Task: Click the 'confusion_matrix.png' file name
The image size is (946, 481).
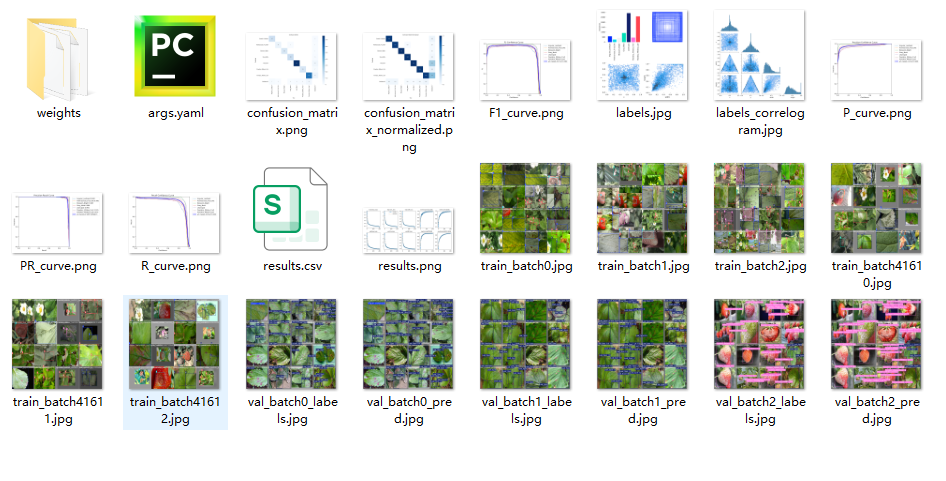Action: click(x=292, y=121)
